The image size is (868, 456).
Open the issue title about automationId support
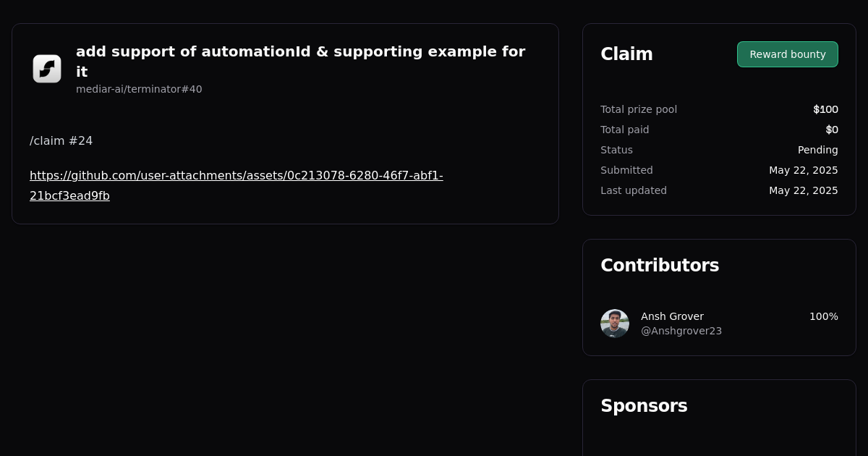pos(300,62)
